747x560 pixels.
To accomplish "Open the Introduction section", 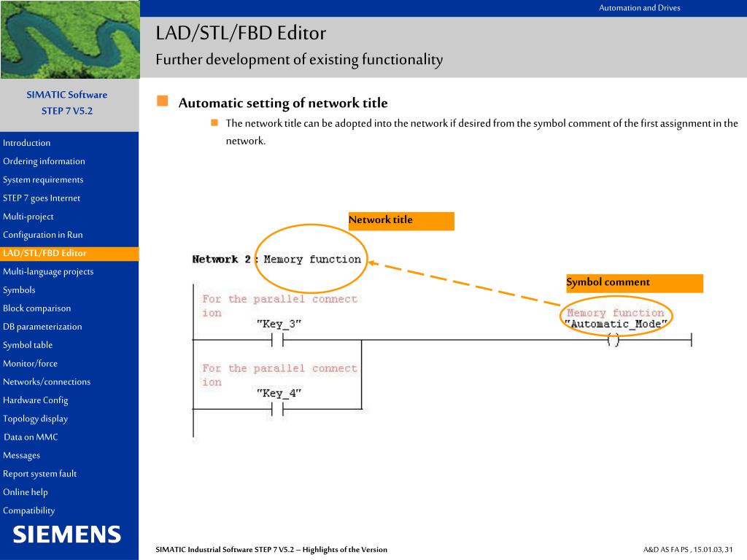I will tap(27, 143).
